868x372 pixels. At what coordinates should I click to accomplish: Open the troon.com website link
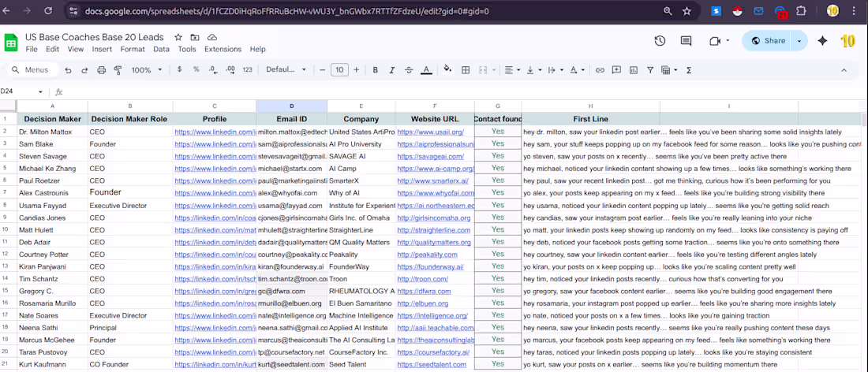422,278
